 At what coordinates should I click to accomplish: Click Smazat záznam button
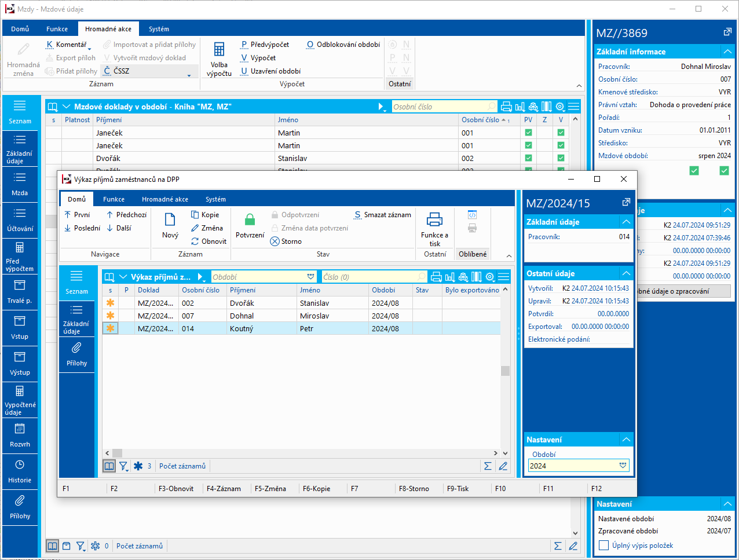coord(382,215)
